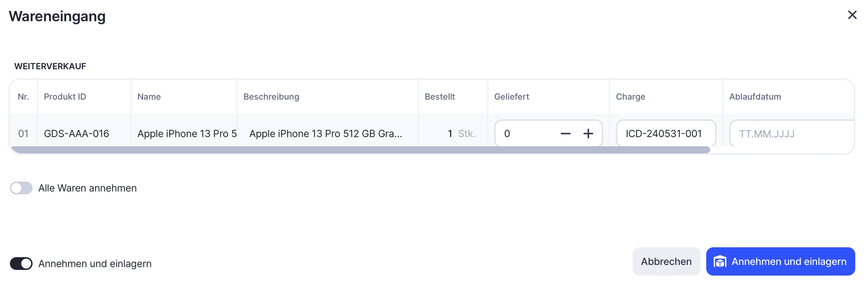Click the Geliefert column header
This screenshot has height=289, width=868.
pos(511,97)
